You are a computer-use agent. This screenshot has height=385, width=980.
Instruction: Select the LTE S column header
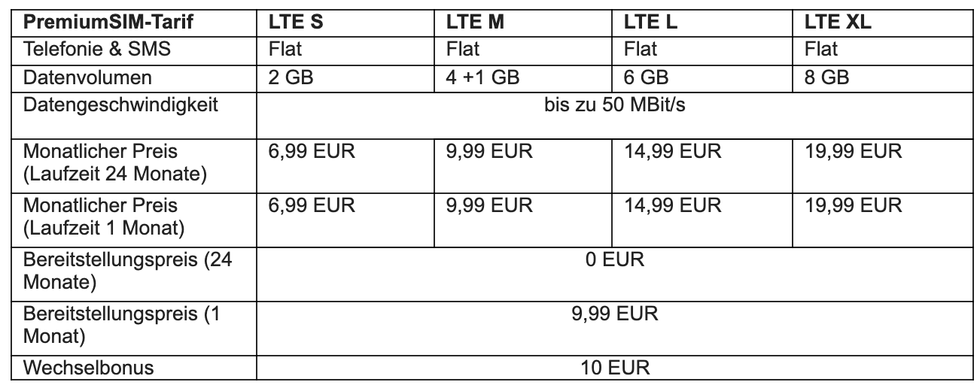[x=296, y=22]
